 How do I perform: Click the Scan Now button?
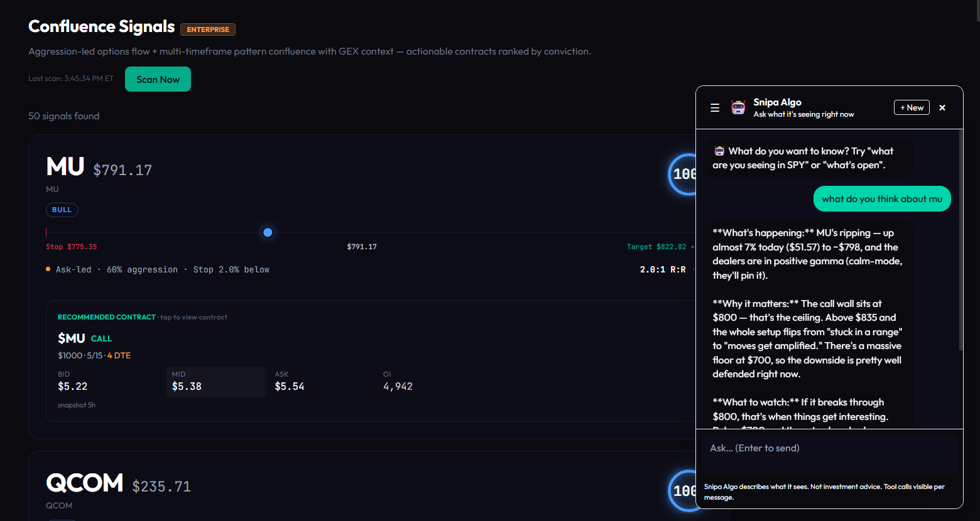(158, 79)
